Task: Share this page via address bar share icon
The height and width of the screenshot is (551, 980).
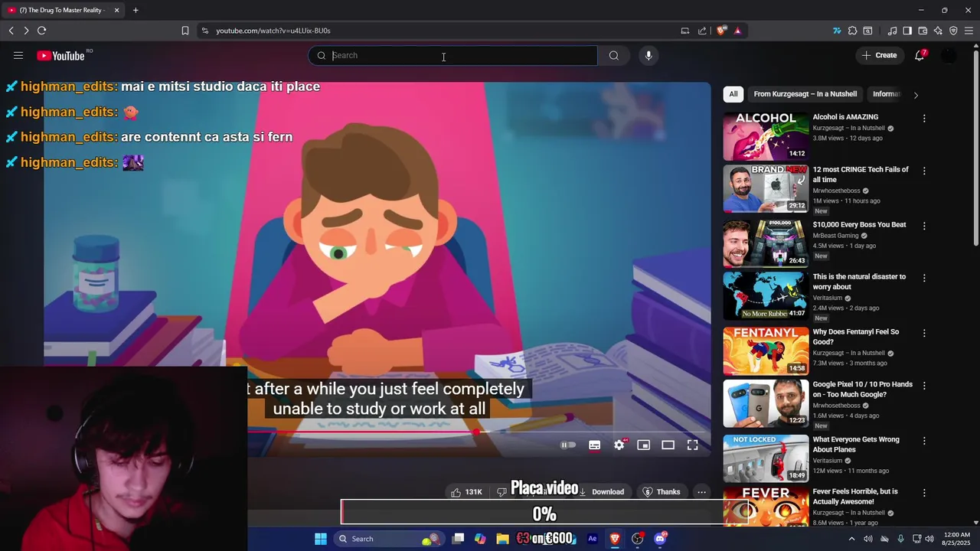Action: pos(702,31)
